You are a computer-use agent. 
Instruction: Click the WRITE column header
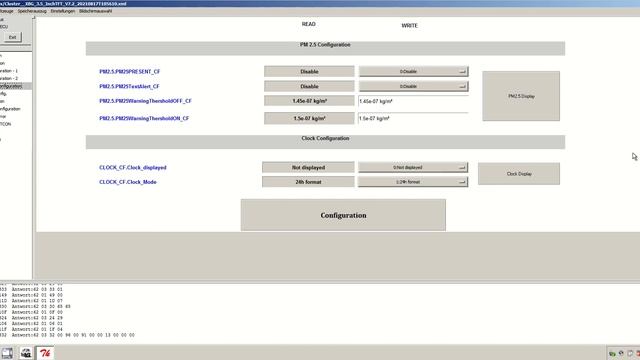(409, 25)
